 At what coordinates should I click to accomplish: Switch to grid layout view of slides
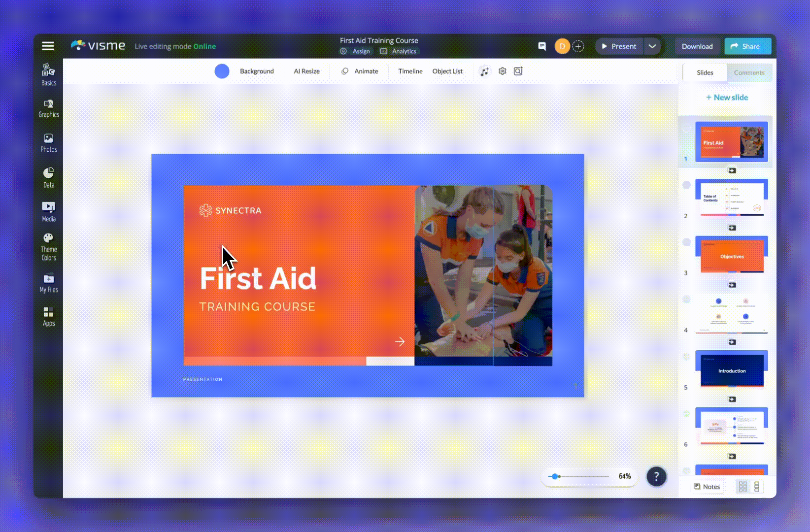(743, 486)
